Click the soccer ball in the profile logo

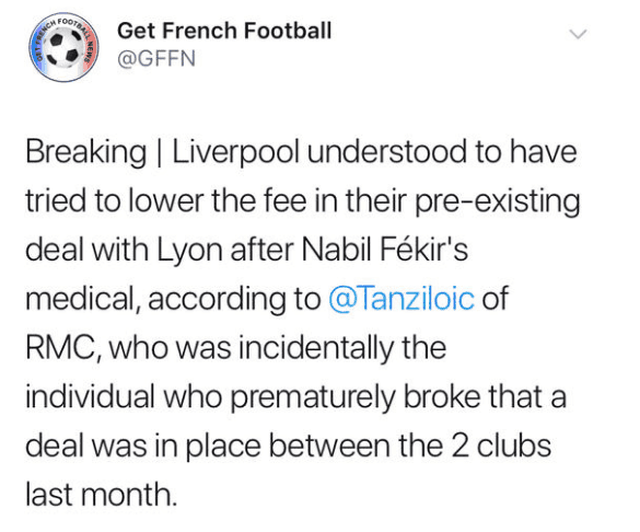pyautogui.click(x=64, y=47)
